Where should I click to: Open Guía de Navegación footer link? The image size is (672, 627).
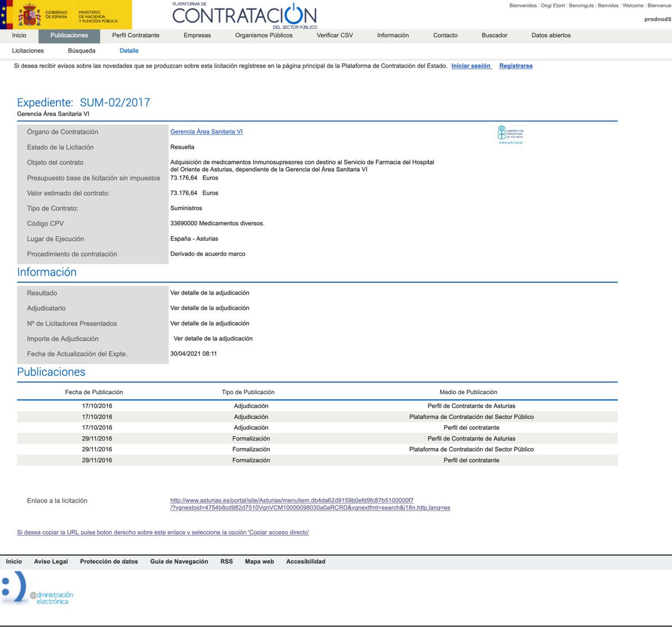[x=179, y=562]
